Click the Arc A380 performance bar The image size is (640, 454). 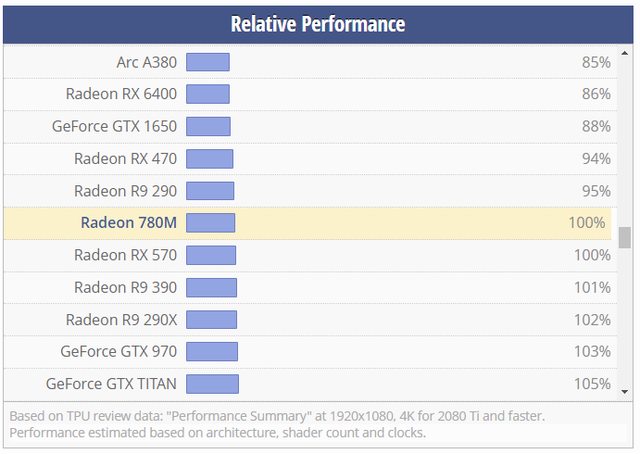pos(208,62)
